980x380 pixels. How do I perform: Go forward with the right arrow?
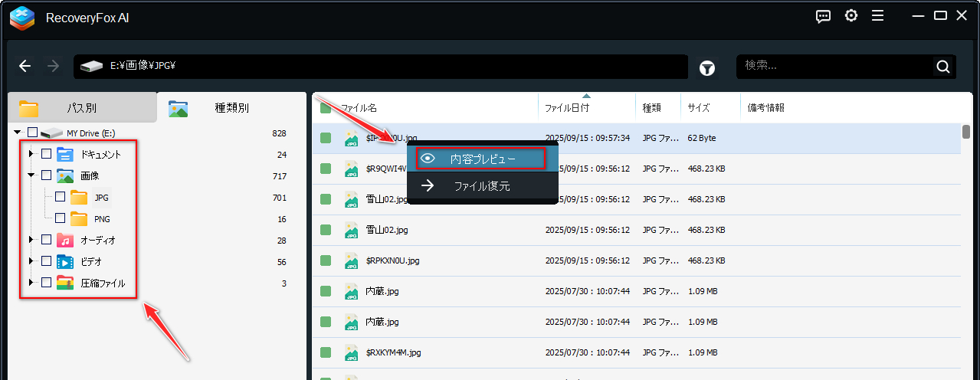(53, 66)
